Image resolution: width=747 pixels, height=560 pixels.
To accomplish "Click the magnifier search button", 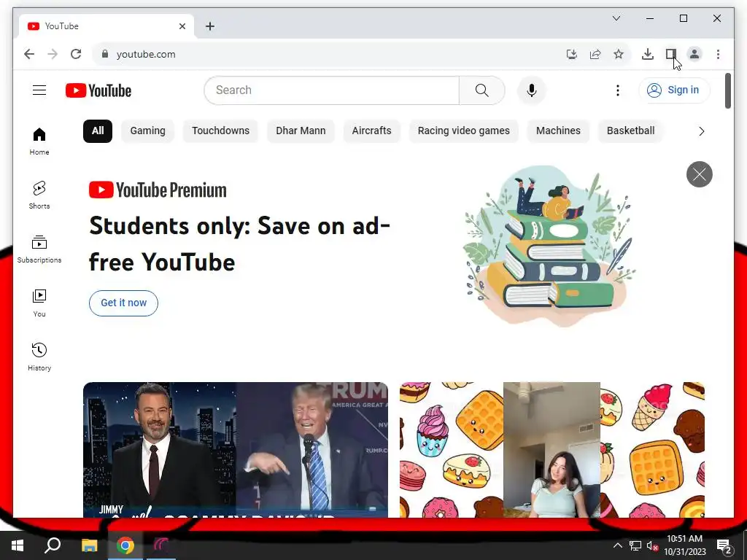I will coord(481,90).
